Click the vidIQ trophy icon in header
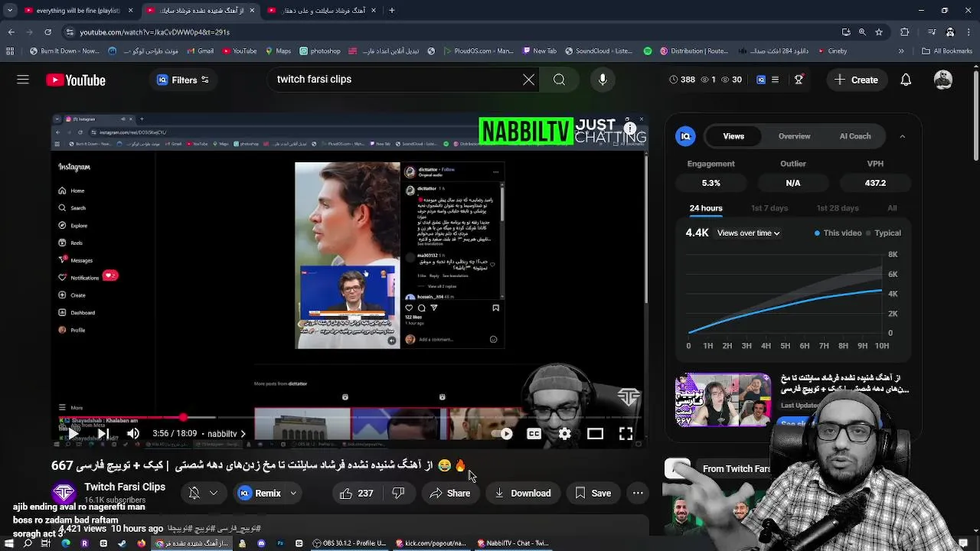 click(799, 80)
